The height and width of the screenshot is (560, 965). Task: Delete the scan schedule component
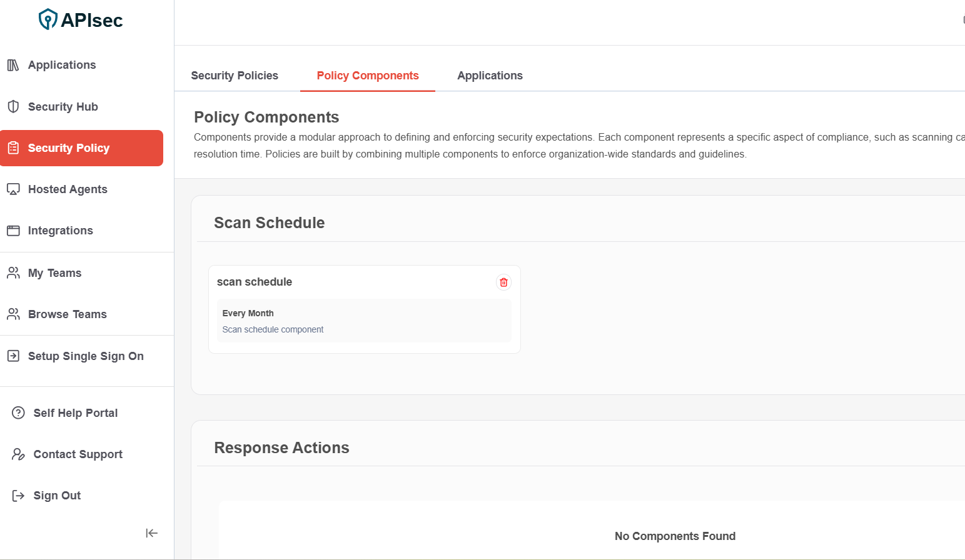(x=503, y=282)
